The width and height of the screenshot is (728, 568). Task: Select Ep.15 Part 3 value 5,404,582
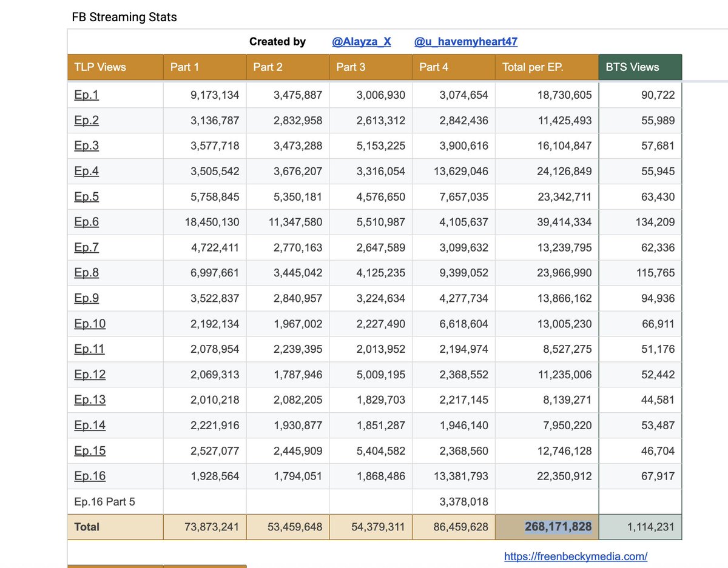point(371,451)
